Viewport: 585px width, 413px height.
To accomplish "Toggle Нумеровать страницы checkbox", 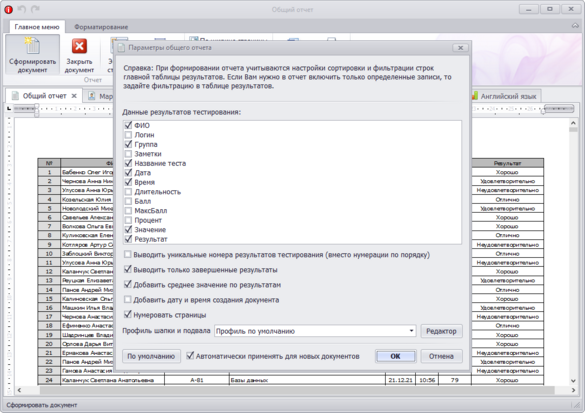I will tap(128, 315).
